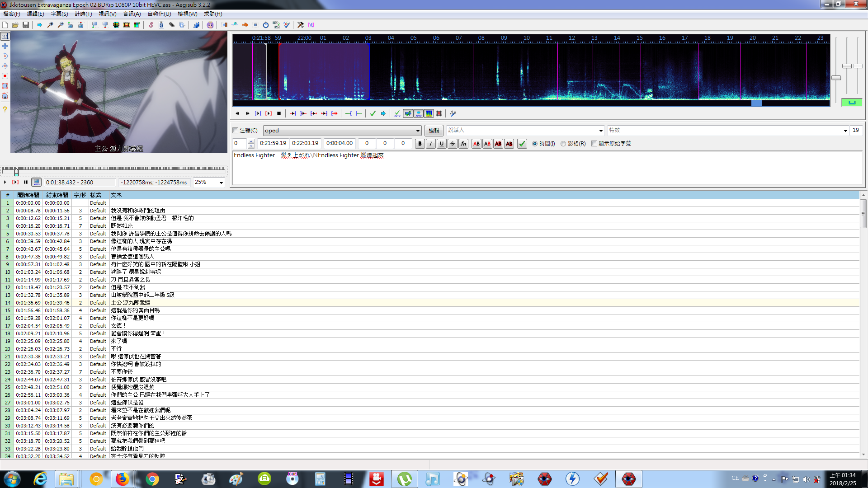Toggle auto-commit of audio changes

point(397,113)
